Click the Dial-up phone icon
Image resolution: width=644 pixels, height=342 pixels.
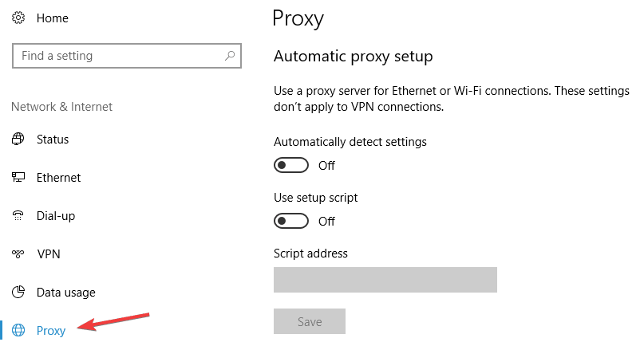click(x=18, y=215)
